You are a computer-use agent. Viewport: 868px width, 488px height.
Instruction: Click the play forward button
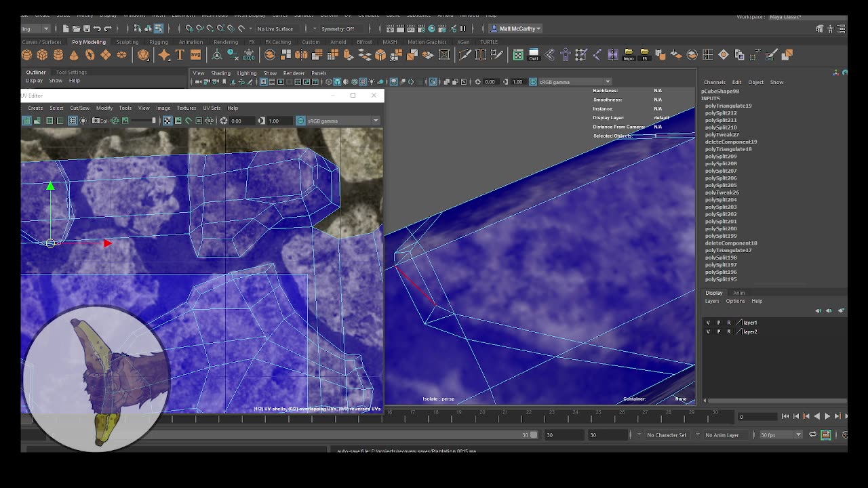tap(827, 416)
